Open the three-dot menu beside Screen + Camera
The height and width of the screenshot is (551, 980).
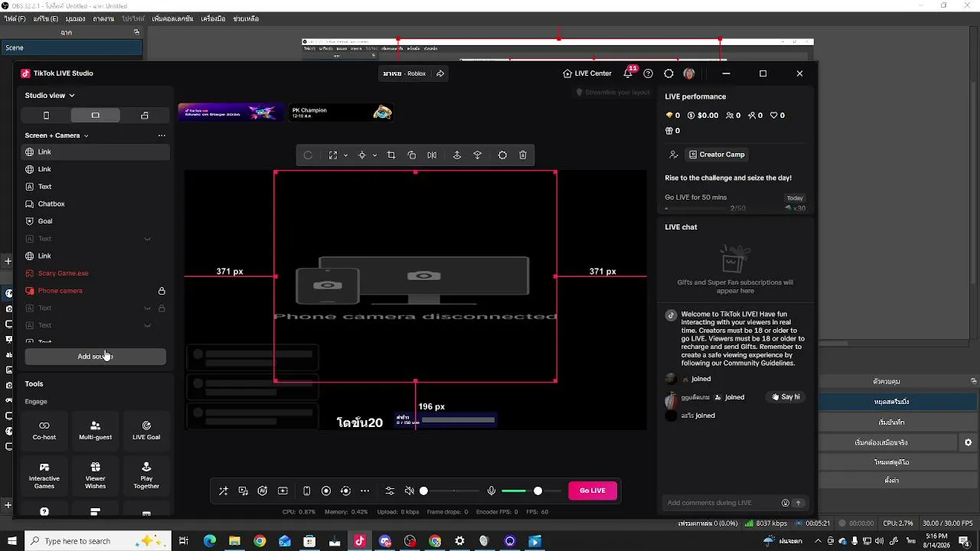coord(162,135)
